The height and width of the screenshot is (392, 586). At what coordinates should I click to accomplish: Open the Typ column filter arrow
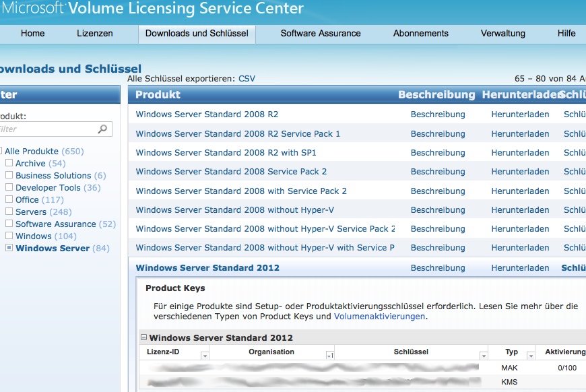531,356
